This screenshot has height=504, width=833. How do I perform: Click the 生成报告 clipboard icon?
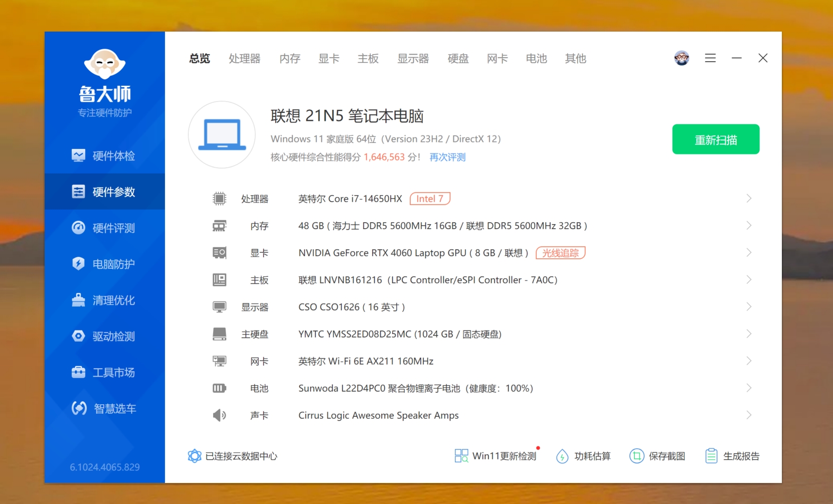[711, 456]
